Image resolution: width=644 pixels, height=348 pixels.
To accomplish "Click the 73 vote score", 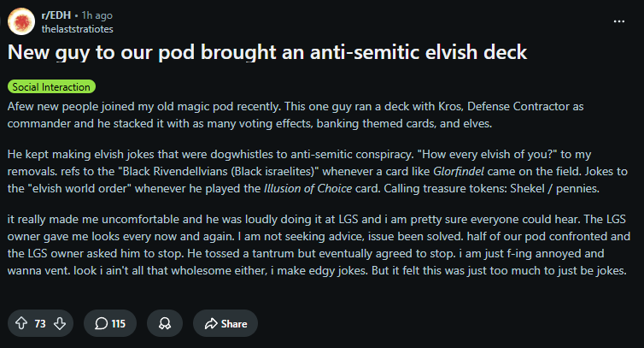I will [40, 324].
